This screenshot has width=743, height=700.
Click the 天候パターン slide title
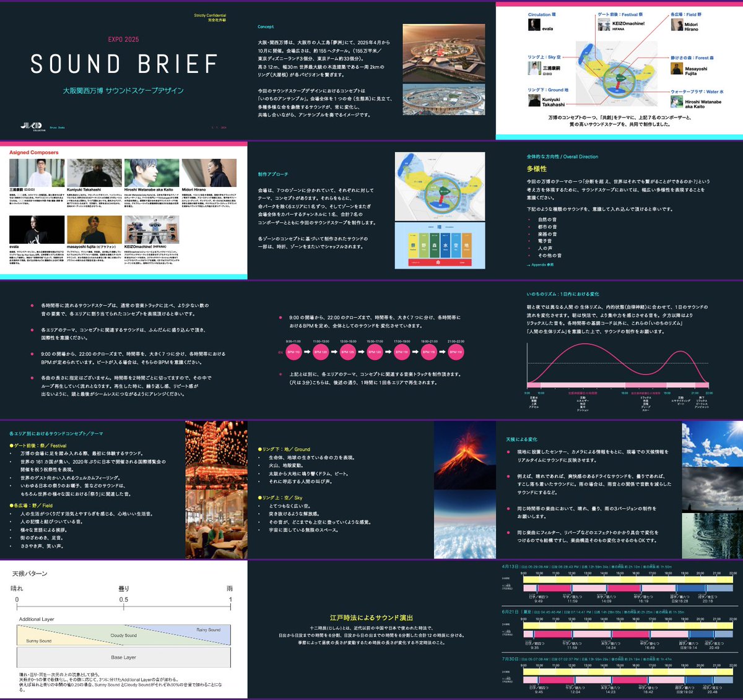(x=30, y=574)
